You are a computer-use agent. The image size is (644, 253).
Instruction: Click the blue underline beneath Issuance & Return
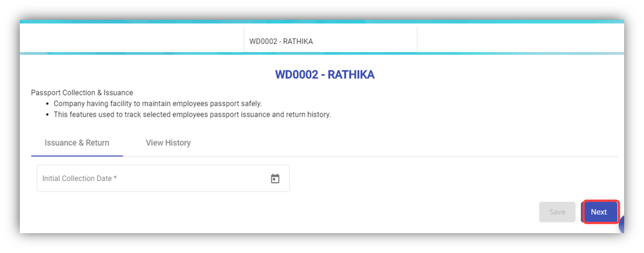coord(77,156)
